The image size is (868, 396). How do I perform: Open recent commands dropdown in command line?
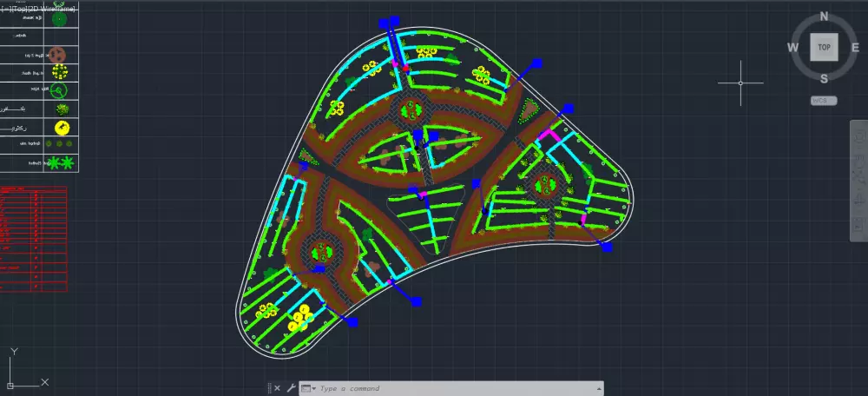308,389
